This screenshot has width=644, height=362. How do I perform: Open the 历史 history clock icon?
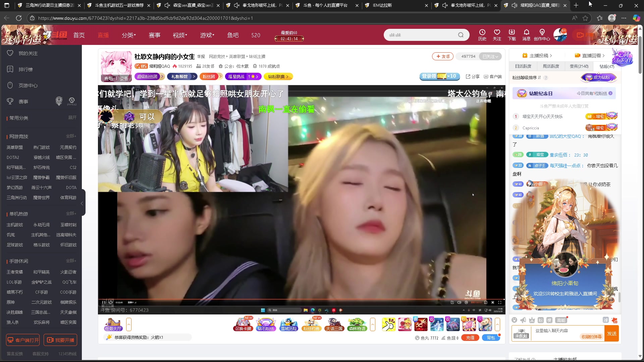click(x=482, y=35)
